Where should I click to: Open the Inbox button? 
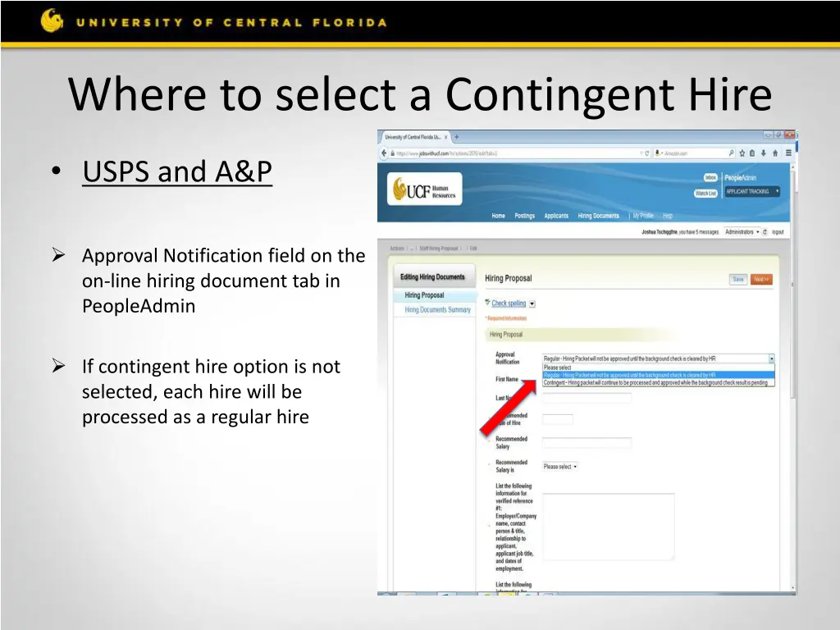click(710, 177)
